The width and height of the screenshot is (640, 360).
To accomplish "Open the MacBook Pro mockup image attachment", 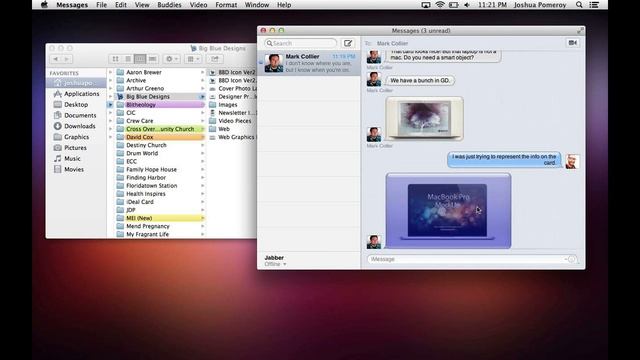I will [x=448, y=211].
